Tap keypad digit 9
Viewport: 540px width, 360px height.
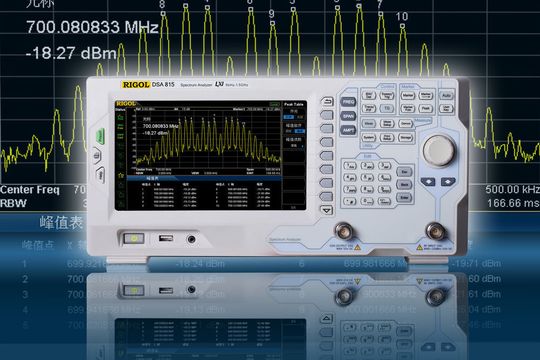pos(384,189)
